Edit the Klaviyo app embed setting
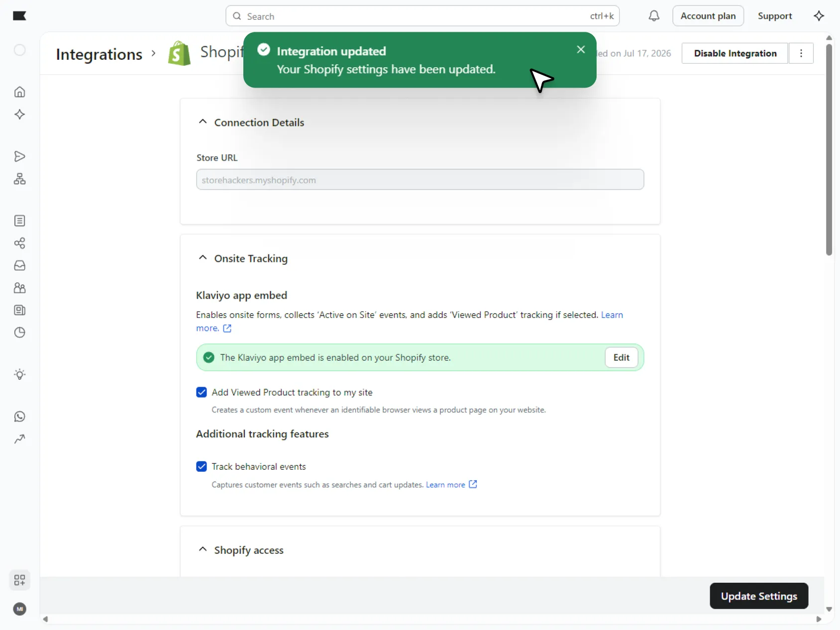The height and width of the screenshot is (630, 840). [x=621, y=357]
